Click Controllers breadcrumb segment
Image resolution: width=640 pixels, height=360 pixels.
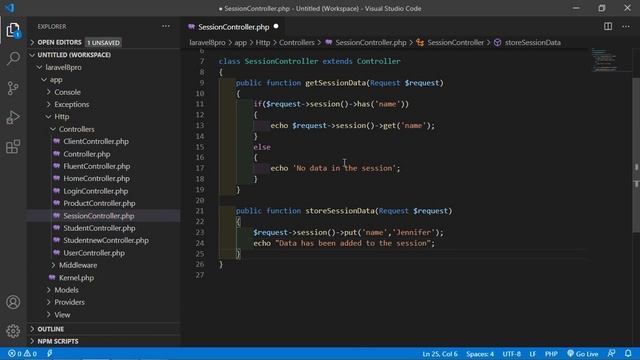coord(297,42)
